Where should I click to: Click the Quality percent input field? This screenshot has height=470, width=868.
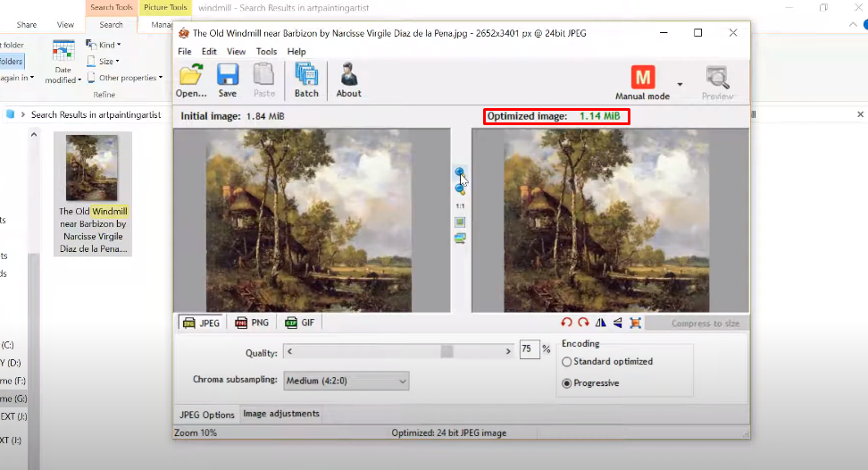click(x=530, y=349)
